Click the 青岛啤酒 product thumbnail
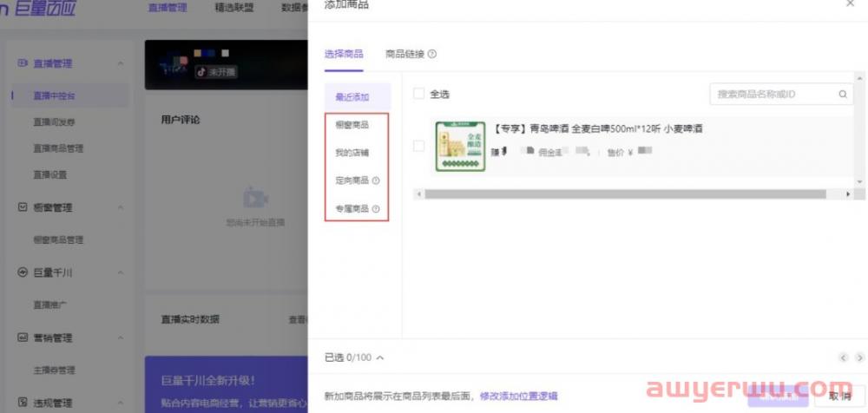Viewport: 868px width, 413px height. [461, 146]
